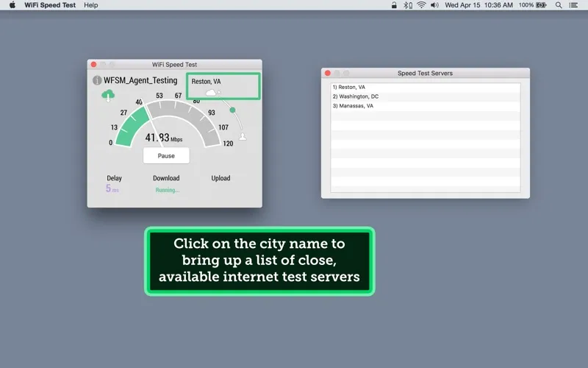Click the Wi-Fi status icon in menu bar
Viewport: 588px width, 368px height.
pyautogui.click(x=421, y=5)
